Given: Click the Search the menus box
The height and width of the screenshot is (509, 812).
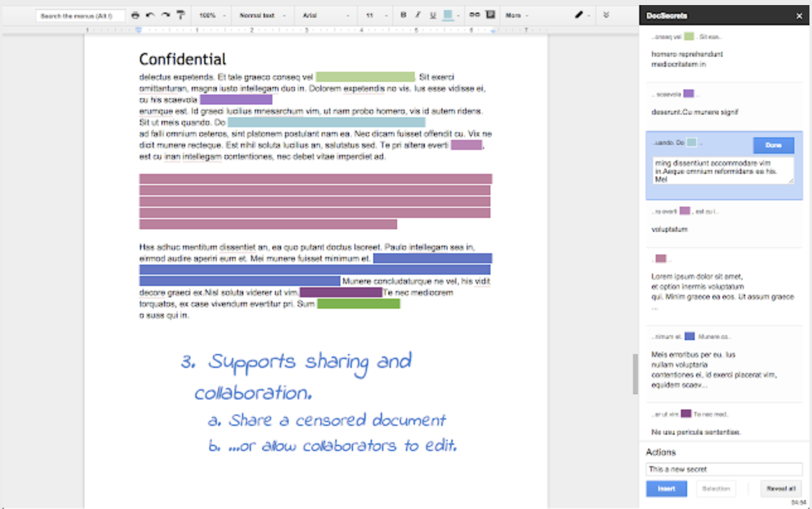Looking at the screenshot, I should pos(80,16).
